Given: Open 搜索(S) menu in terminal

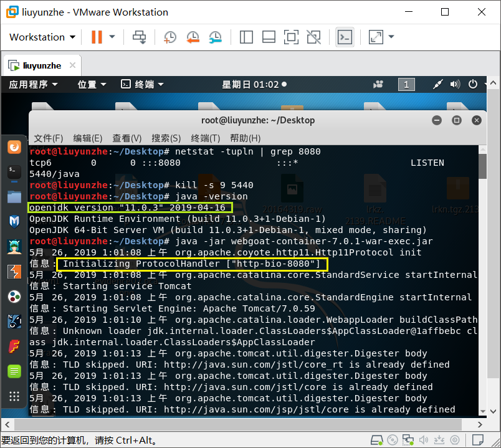Looking at the screenshot, I should pyautogui.click(x=166, y=138).
